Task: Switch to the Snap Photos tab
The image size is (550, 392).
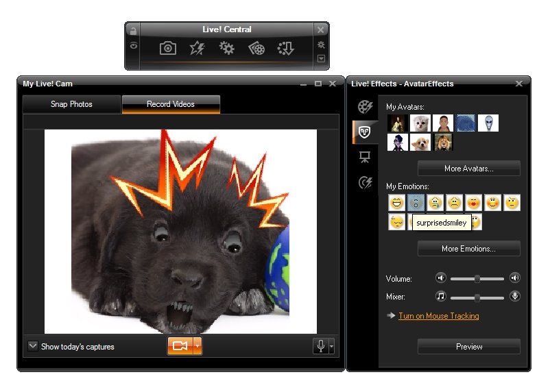Action: click(x=71, y=104)
